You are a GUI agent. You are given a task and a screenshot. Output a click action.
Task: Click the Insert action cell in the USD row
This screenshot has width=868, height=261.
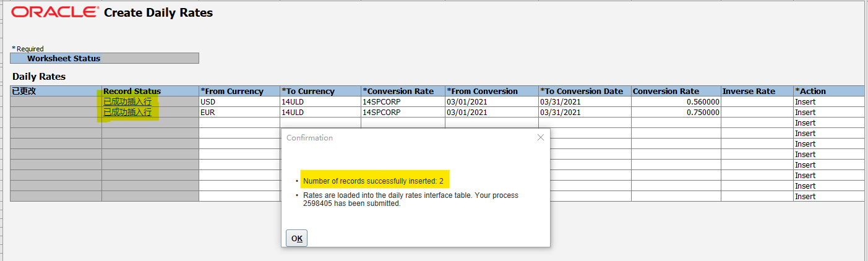828,101
